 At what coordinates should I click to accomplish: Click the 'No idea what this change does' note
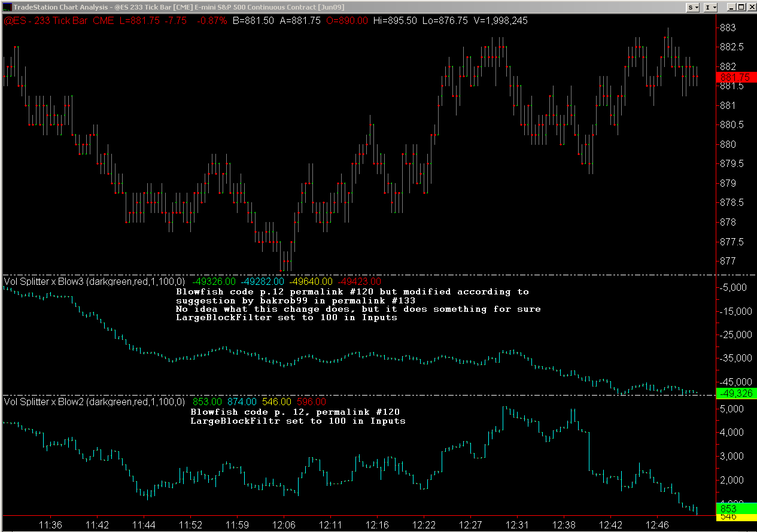(x=358, y=309)
